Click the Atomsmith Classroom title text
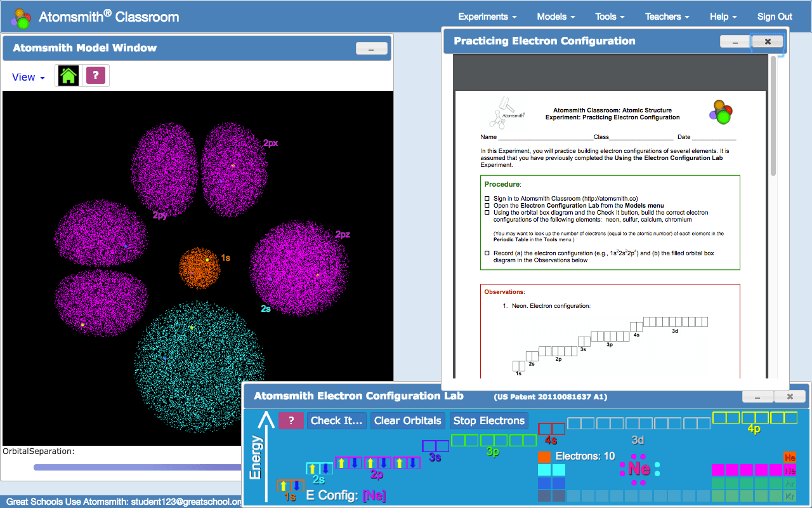812x508 pixels. pyautogui.click(x=109, y=17)
